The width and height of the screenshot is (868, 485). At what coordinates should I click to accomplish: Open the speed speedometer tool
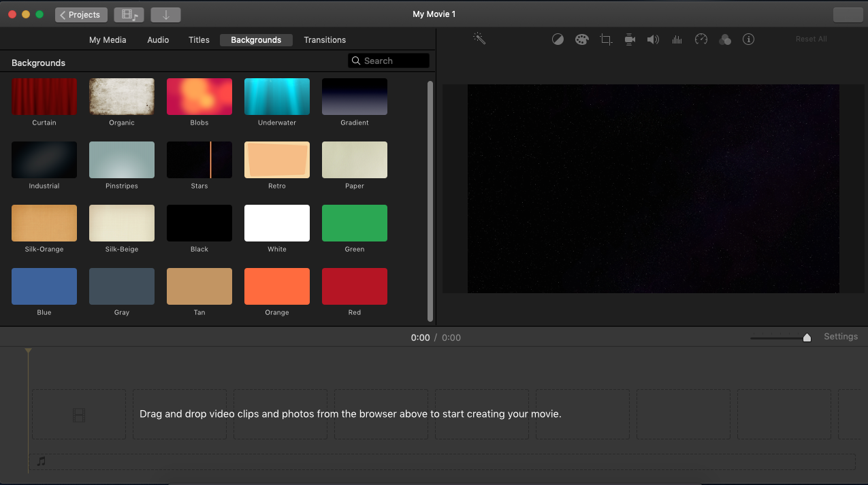point(701,39)
